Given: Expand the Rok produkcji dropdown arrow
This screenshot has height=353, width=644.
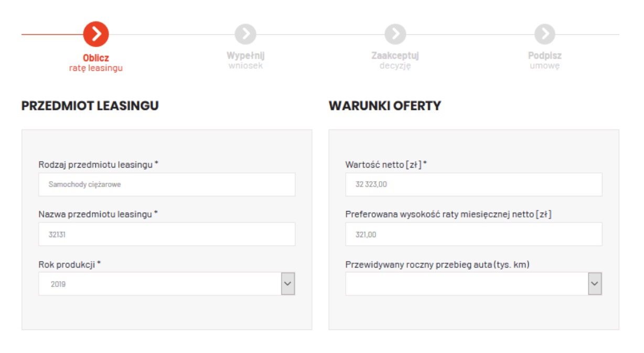Looking at the screenshot, I should pyautogui.click(x=288, y=283).
